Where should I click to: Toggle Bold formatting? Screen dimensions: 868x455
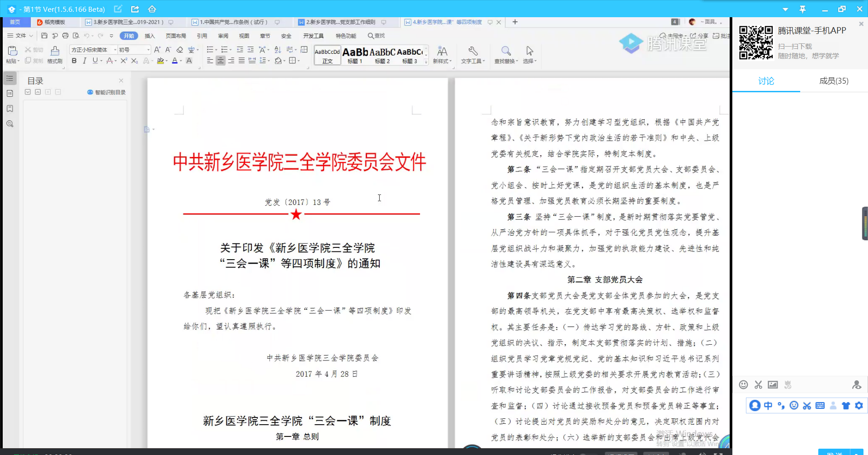(x=74, y=61)
